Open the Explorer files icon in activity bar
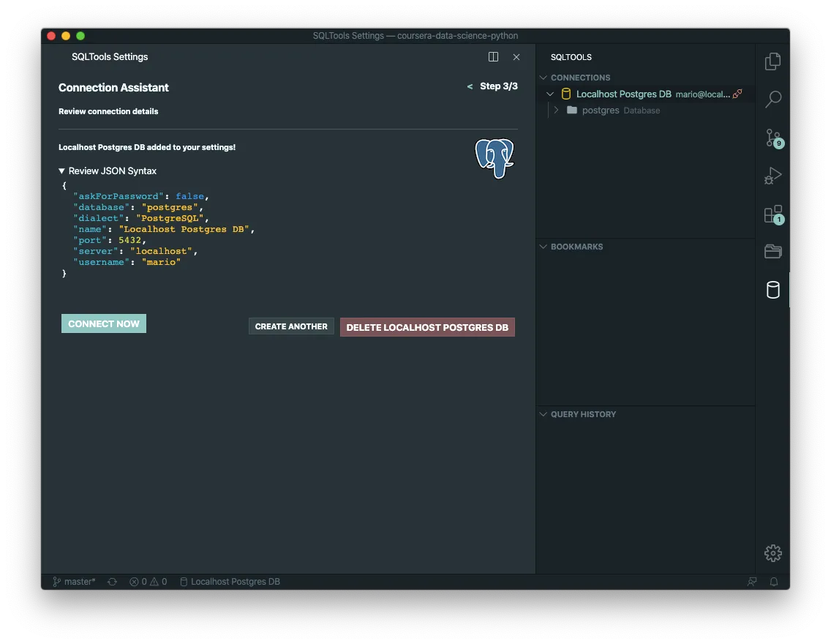Image resolution: width=831 pixels, height=644 pixels. tap(772, 61)
